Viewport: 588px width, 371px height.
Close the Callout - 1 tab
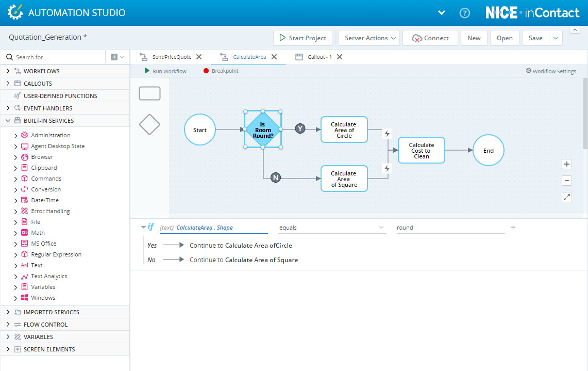pos(340,57)
